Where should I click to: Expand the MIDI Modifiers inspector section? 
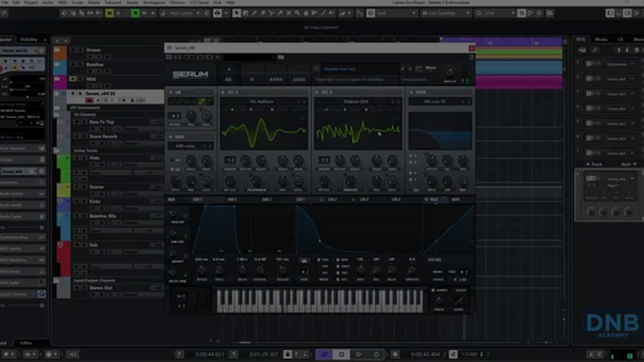tap(23, 260)
